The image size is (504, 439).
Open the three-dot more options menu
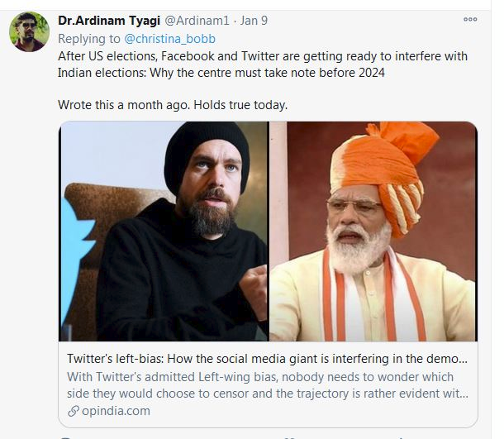point(470,19)
